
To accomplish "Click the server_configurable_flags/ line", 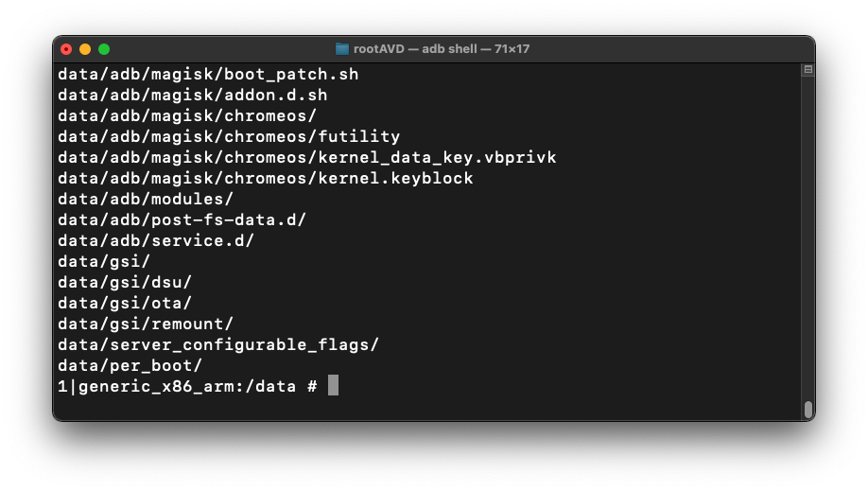I will point(218,344).
